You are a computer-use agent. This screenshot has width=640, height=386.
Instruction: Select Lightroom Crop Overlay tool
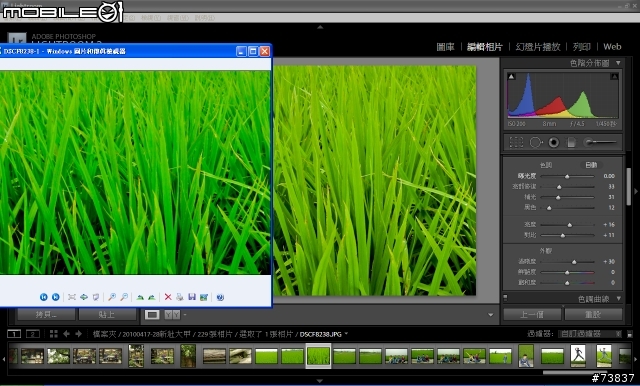coord(516,142)
